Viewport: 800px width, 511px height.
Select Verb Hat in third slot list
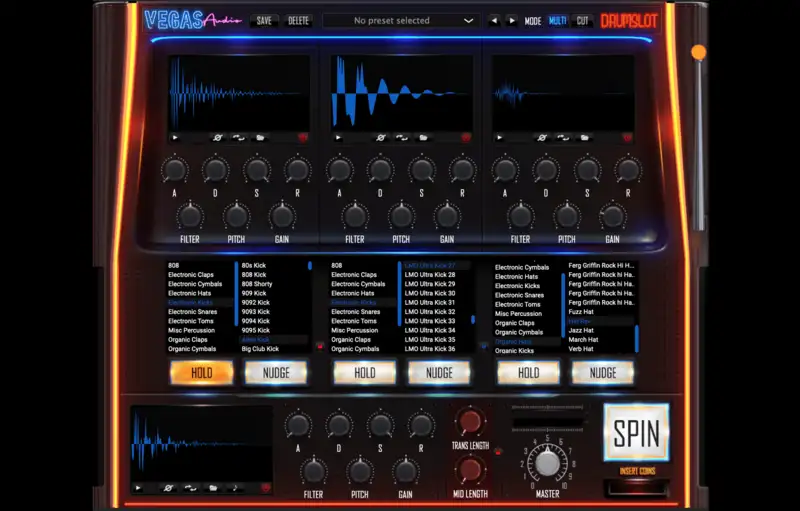click(581, 349)
